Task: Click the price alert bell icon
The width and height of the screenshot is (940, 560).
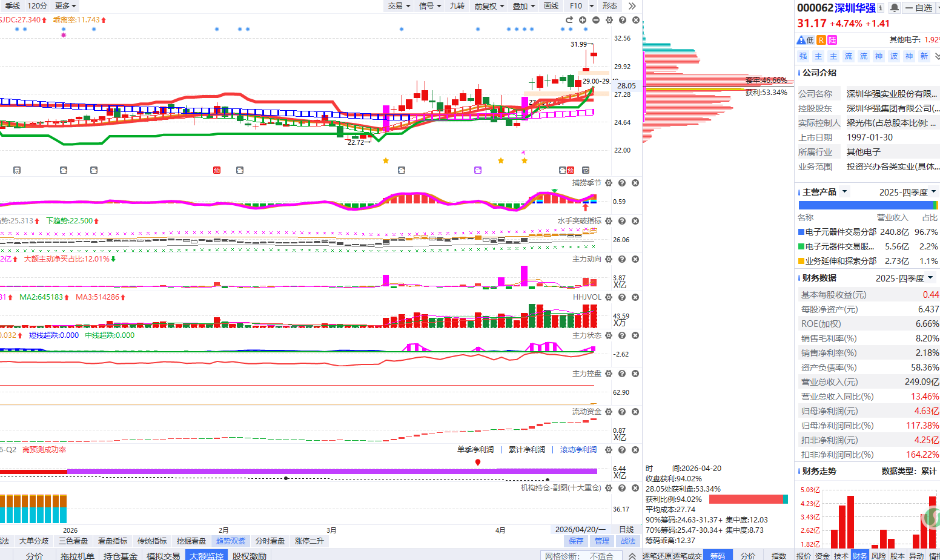Action: (x=894, y=8)
